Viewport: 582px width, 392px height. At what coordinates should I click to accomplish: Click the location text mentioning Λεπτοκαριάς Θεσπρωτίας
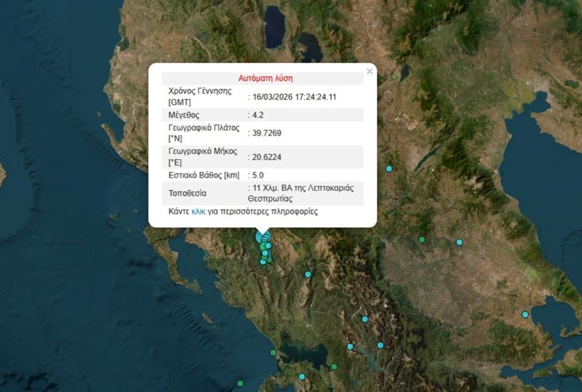click(x=303, y=193)
